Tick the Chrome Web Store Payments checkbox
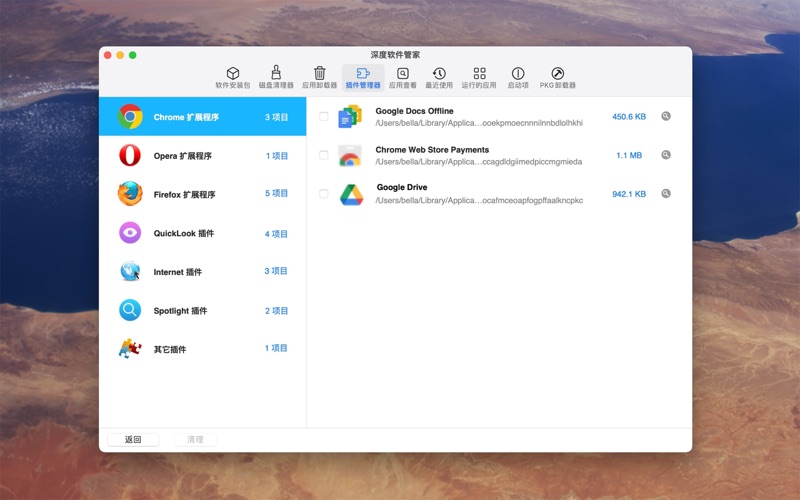 pos(323,155)
